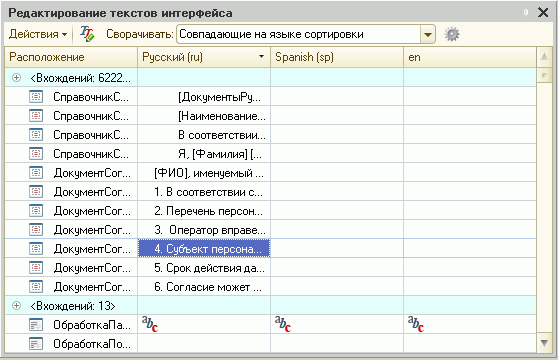Click template icon in 2. Перечень персон... row
This screenshot has height=360, width=558.
(x=36, y=211)
